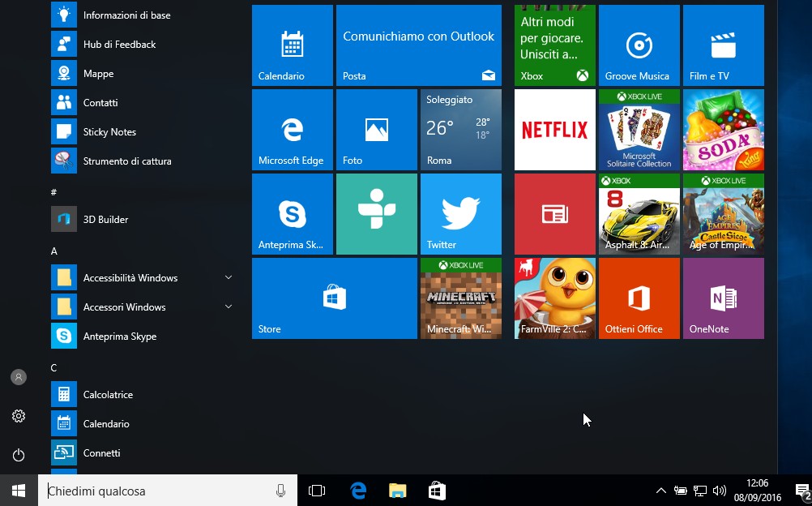Open the teal TuneIn radio tile

[x=377, y=214]
